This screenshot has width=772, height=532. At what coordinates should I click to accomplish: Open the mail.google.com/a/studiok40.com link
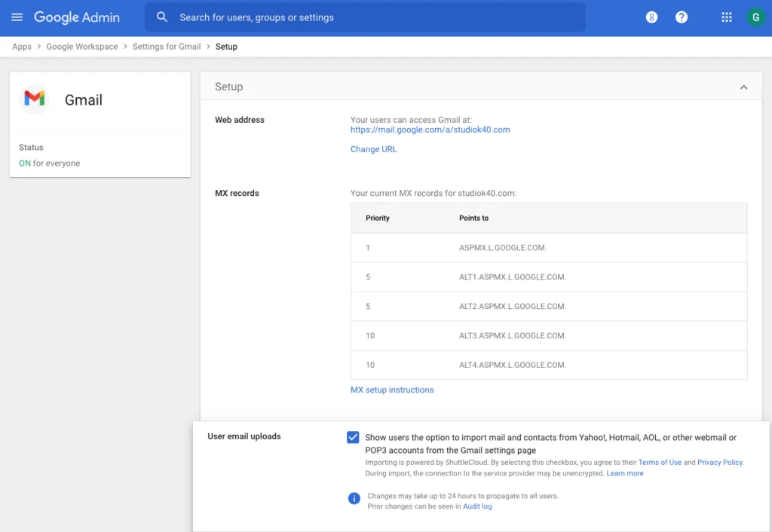pos(430,130)
